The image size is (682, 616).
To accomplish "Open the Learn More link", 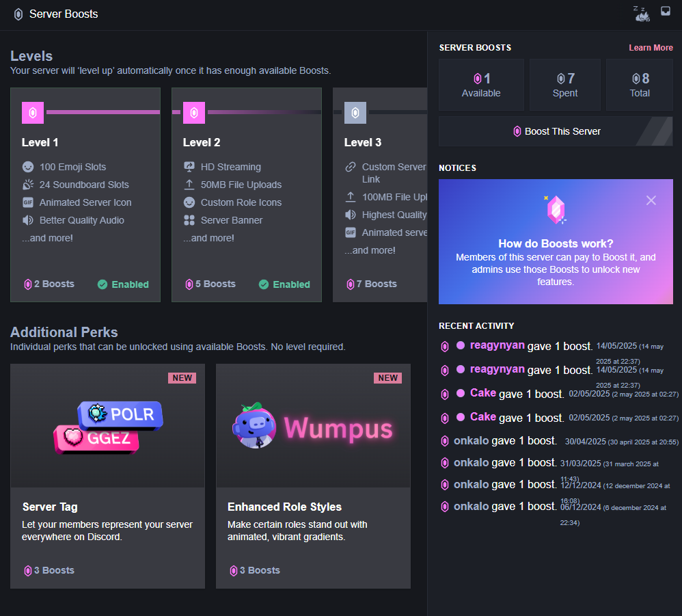I will pos(651,48).
